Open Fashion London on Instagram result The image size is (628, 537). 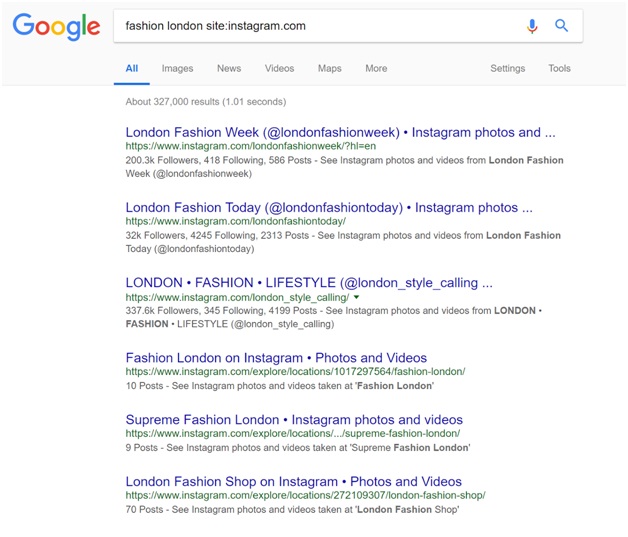(x=276, y=358)
